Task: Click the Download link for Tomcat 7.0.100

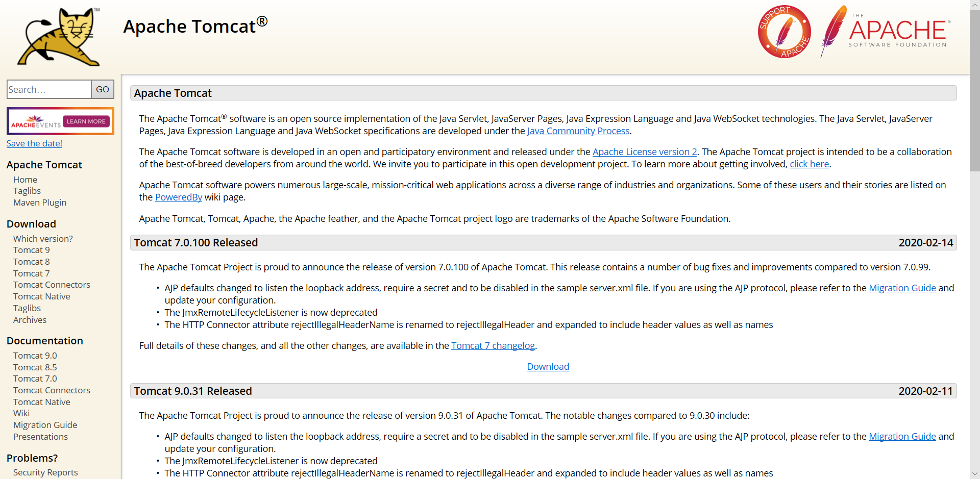Action: pyautogui.click(x=548, y=367)
